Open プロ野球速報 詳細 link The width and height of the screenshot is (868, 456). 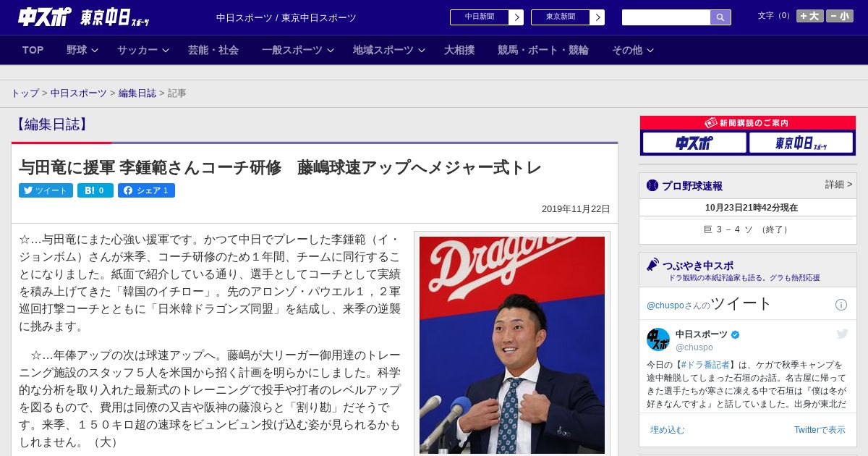click(x=838, y=185)
